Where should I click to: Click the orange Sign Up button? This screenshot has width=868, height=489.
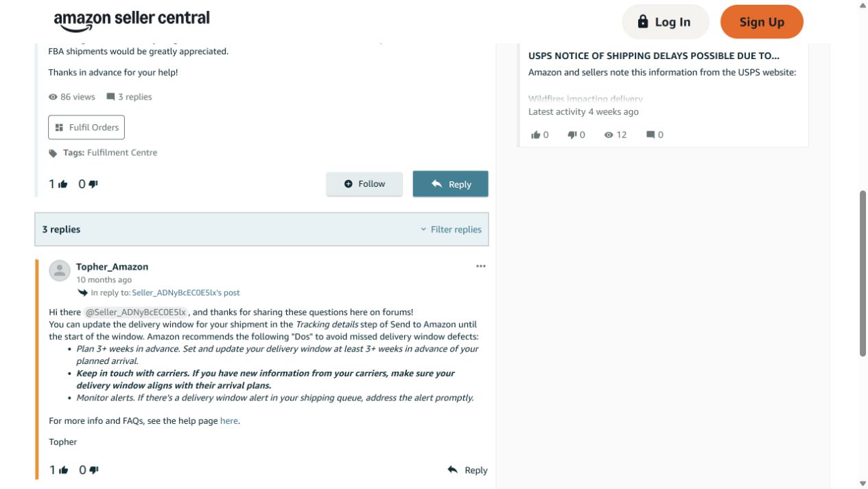coord(762,22)
